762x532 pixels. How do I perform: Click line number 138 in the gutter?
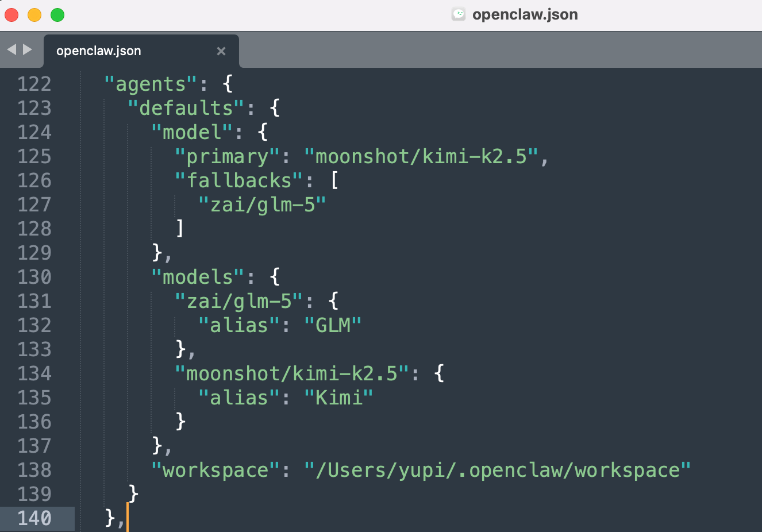click(x=34, y=470)
